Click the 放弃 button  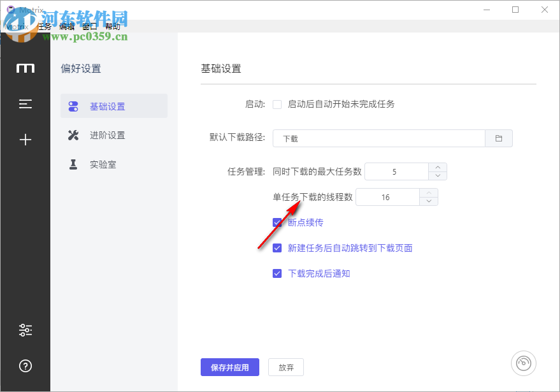click(286, 367)
